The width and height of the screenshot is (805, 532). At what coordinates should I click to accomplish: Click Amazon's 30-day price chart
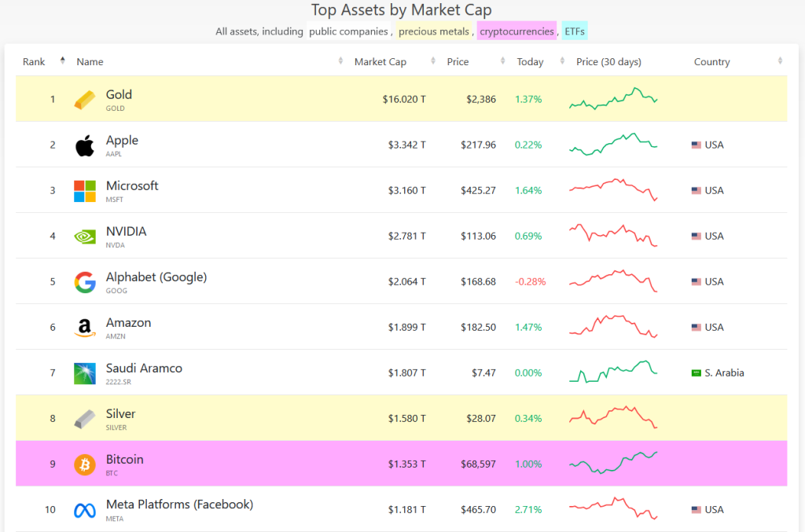(x=613, y=326)
